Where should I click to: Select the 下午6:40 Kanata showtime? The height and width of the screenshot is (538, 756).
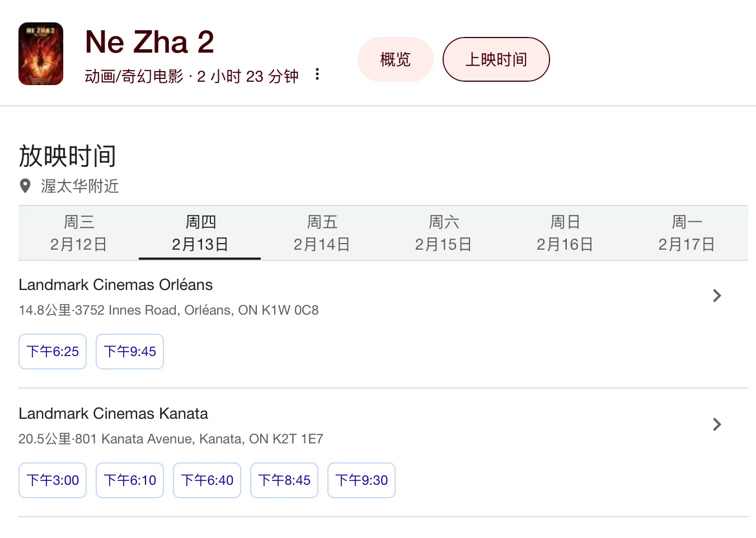(207, 480)
